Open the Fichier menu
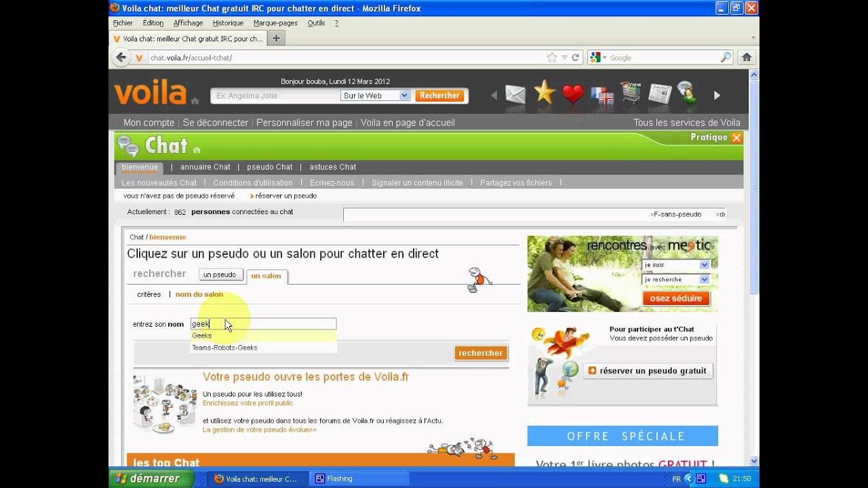Viewport: 868px width, 488px height. click(123, 23)
